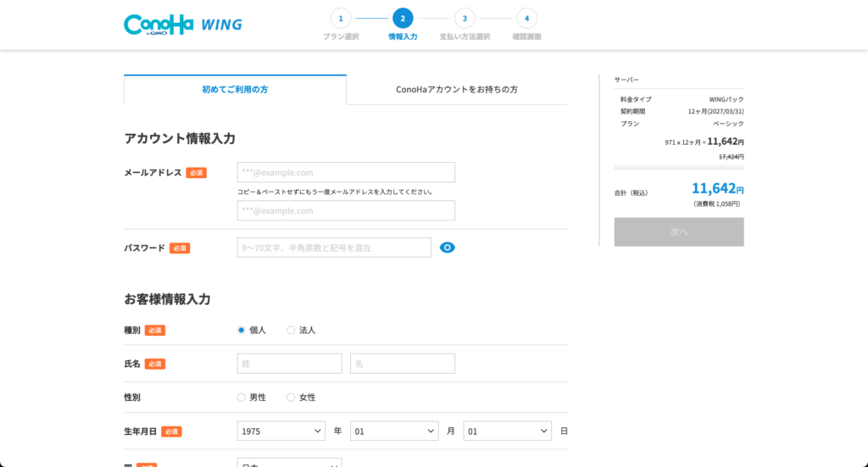Toggle password visibility eye icon
The height and width of the screenshot is (467, 868).
tap(448, 247)
